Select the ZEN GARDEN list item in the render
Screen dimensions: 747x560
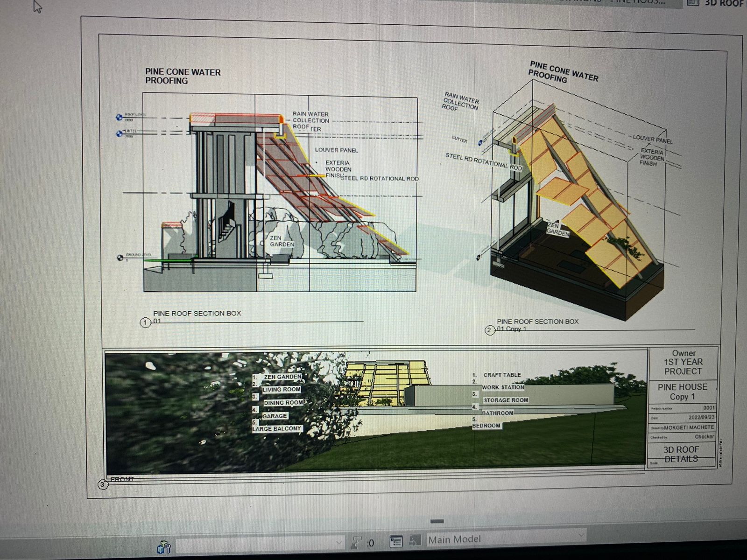[282, 377]
